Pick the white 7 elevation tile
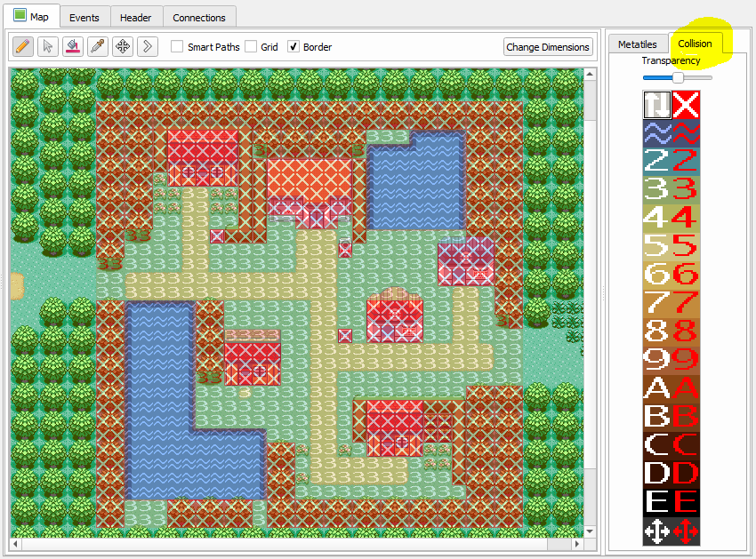 (x=657, y=303)
